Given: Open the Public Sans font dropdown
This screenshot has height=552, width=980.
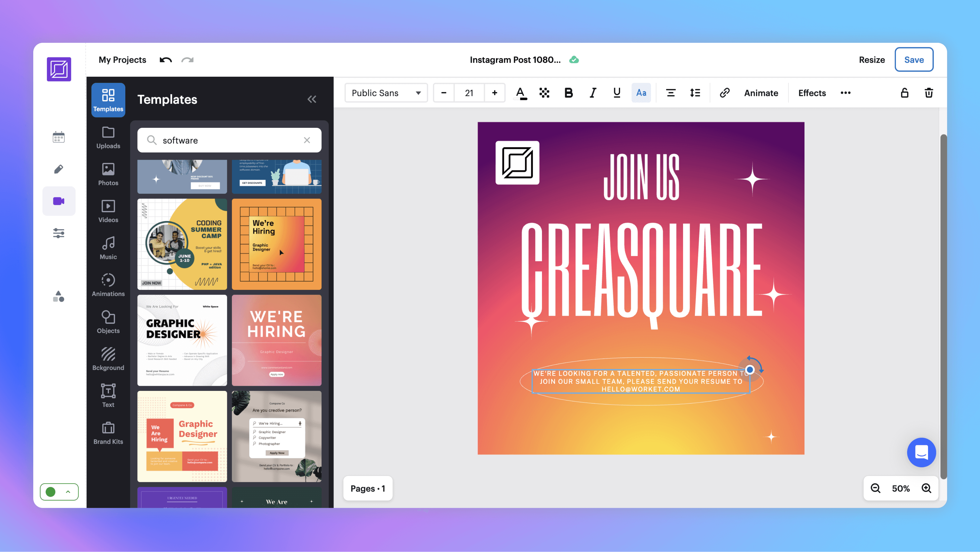Looking at the screenshot, I should (x=386, y=92).
